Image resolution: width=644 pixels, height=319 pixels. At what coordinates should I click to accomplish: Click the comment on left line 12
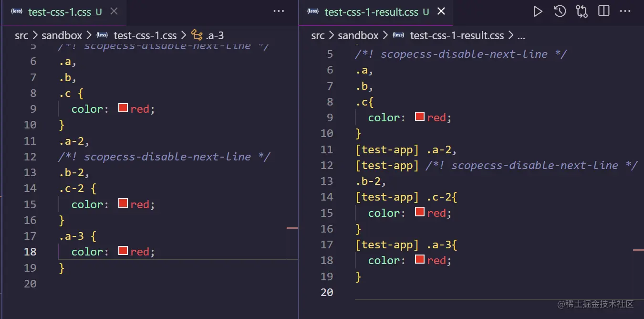[x=165, y=157]
